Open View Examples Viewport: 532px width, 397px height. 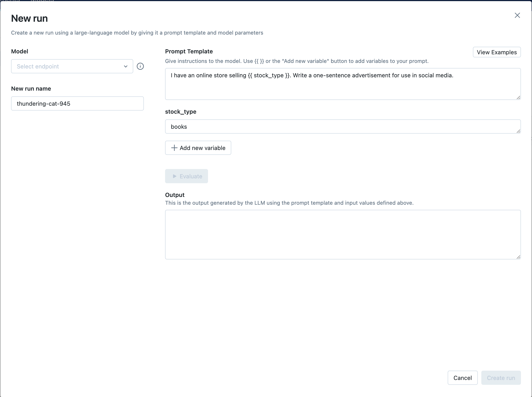(496, 52)
